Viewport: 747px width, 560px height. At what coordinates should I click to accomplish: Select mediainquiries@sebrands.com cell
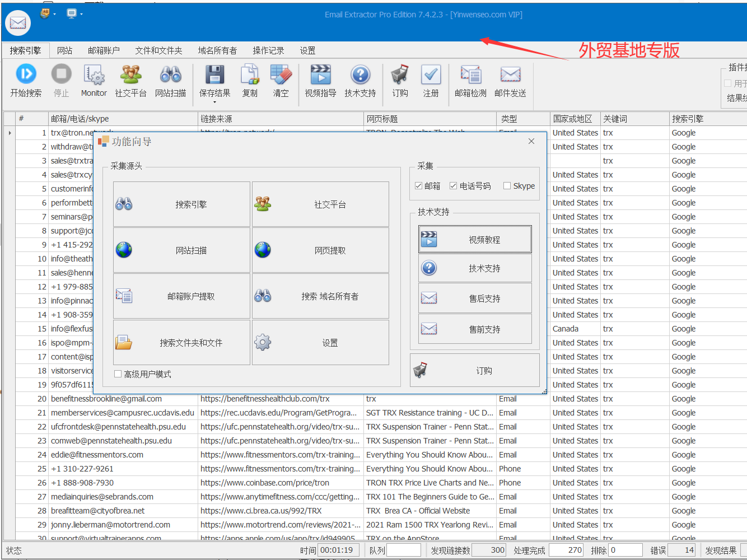point(123,497)
